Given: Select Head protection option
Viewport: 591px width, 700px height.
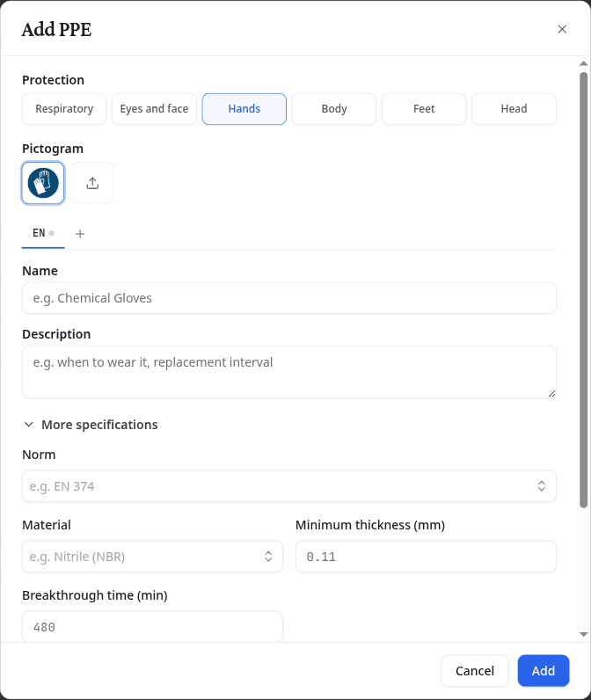Looking at the screenshot, I should click(514, 109).
